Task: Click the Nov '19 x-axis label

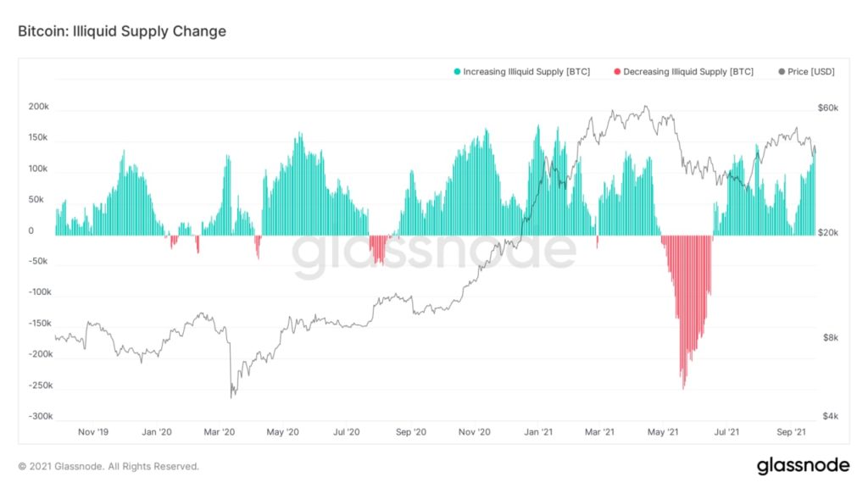Action: pyautogui.click(x=92, y=432)
